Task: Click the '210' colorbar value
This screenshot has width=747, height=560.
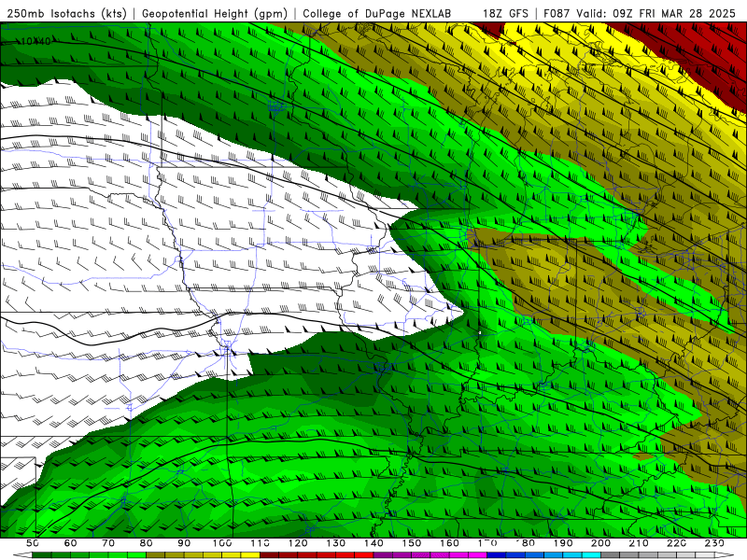Action: pos(639,543)
